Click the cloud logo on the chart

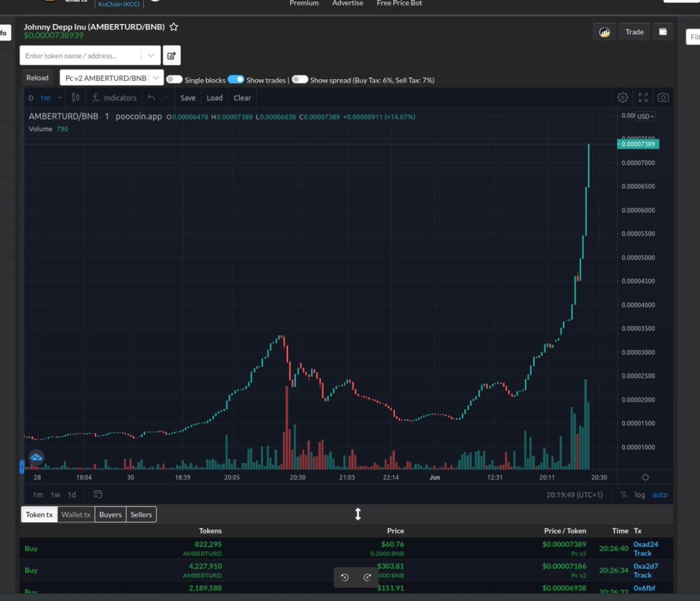[x=36, y=458]
